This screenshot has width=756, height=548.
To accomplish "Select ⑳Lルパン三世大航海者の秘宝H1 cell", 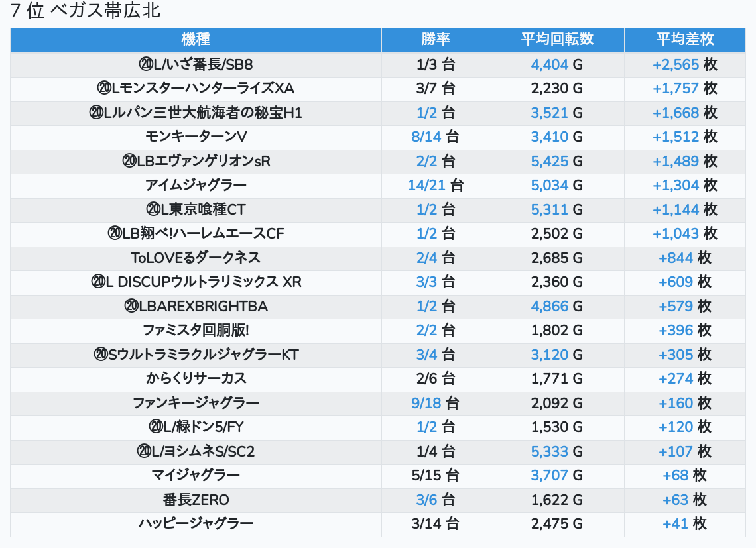I will [196, 113].
